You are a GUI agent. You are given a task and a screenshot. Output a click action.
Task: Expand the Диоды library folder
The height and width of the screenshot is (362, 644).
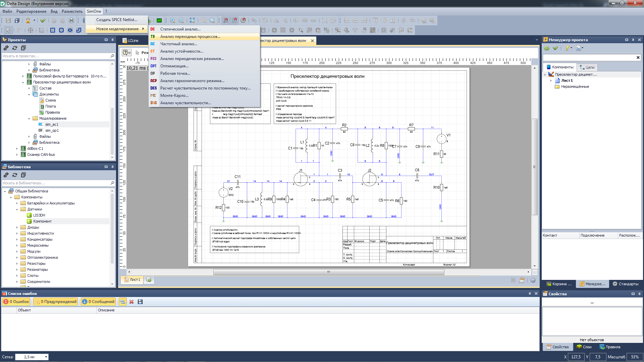17,227
